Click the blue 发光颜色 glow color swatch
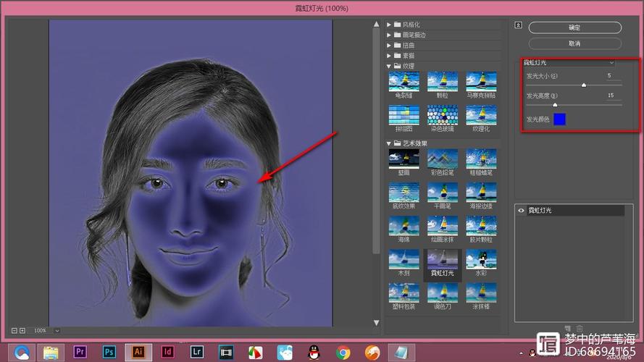This screenshot has width=644, height=362. [x=559, y=119]
